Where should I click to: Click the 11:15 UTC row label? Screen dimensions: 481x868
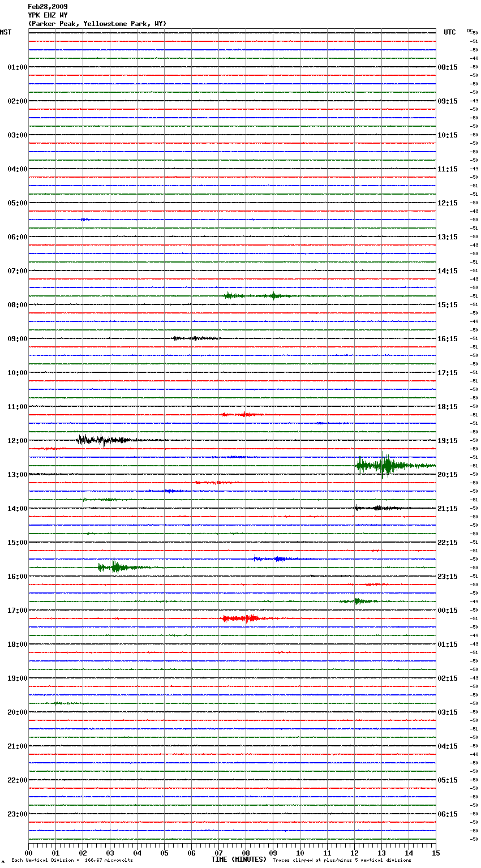[448, 169]
